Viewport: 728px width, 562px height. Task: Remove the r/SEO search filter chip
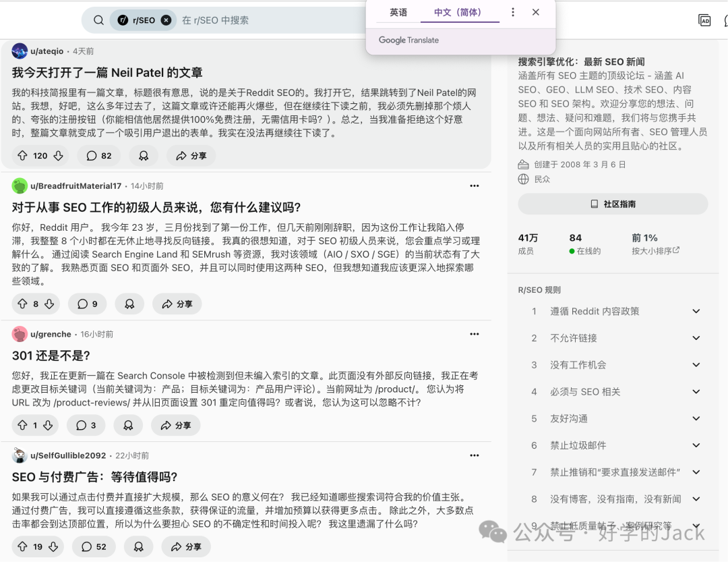166,20
